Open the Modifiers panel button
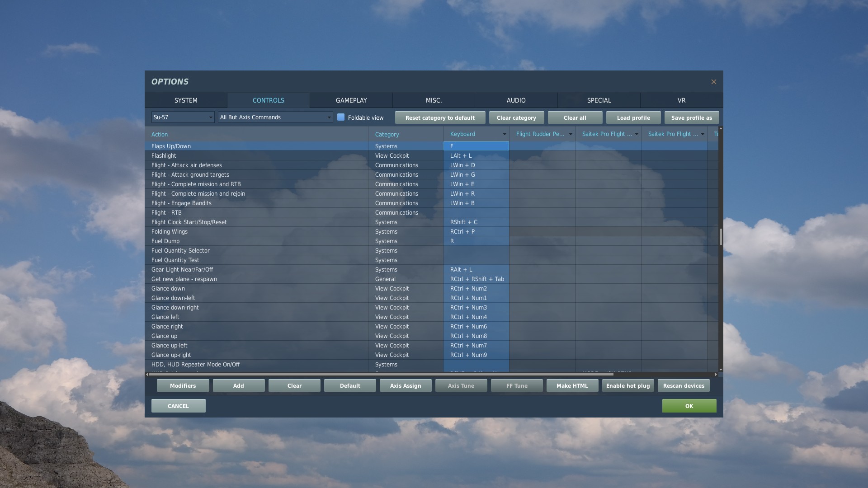868x488 pixels. click(183, 385)
